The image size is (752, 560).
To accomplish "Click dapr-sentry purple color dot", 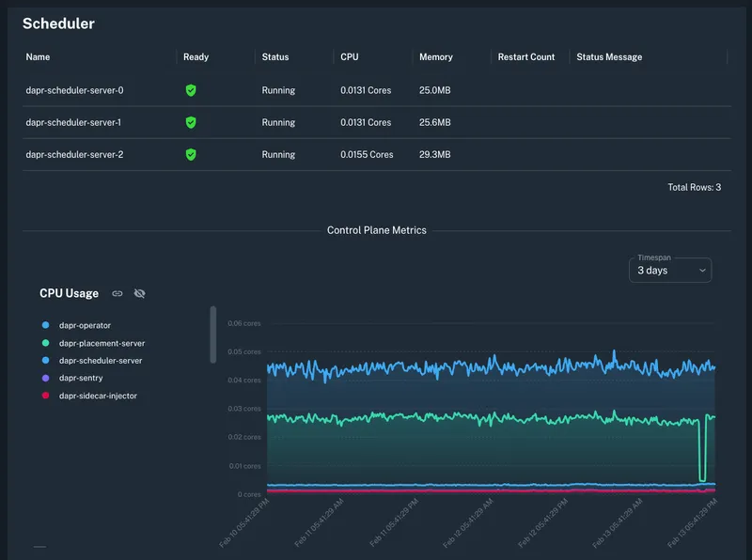I will click(x=45, y=378).
